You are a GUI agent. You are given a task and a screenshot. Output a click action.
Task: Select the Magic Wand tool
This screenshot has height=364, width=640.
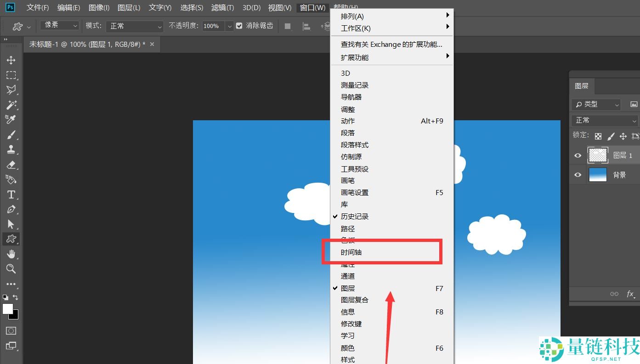pos(11,105)
